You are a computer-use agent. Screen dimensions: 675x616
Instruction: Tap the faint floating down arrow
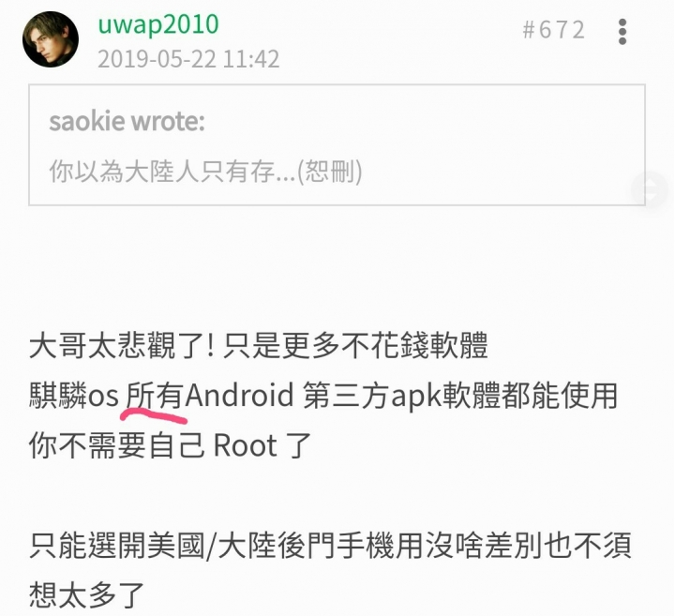649,195
